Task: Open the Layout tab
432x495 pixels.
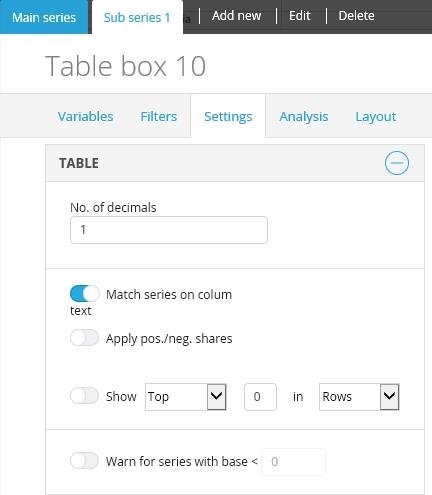Action: (x=376, y=117)
